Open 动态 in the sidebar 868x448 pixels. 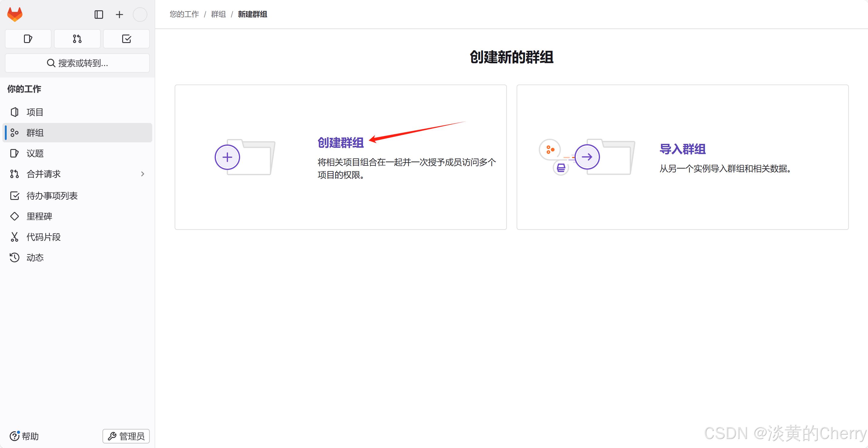77,257
